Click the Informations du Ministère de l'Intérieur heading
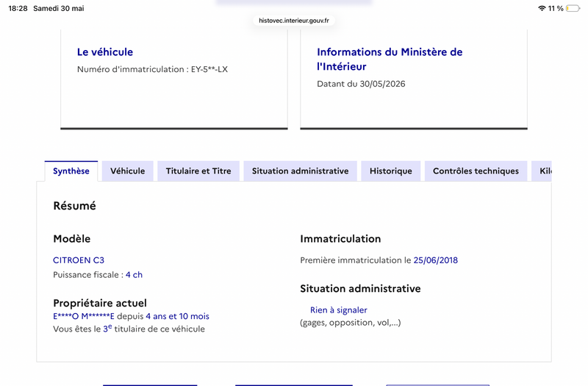The image size is (588, 386). [x=390, y=59]
